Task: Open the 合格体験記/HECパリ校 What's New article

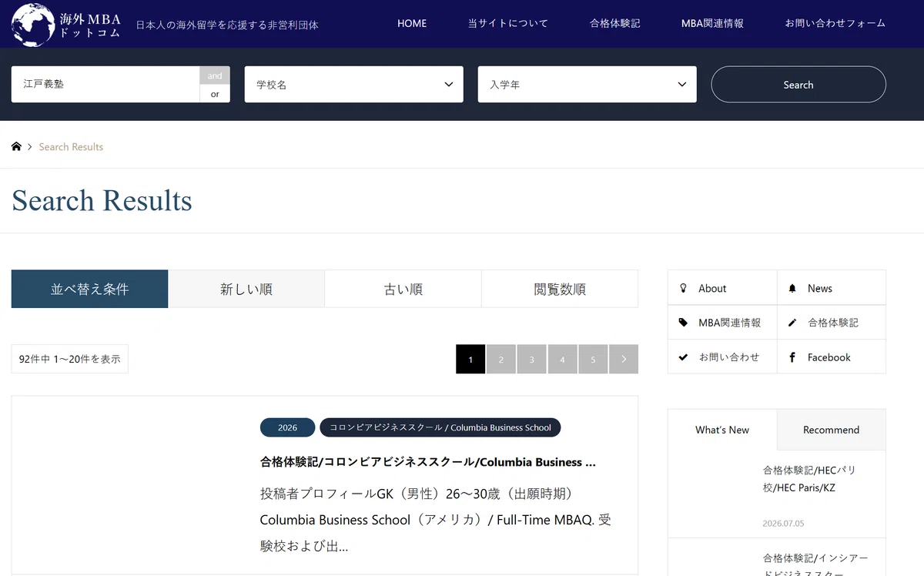Action: (810, 479)
